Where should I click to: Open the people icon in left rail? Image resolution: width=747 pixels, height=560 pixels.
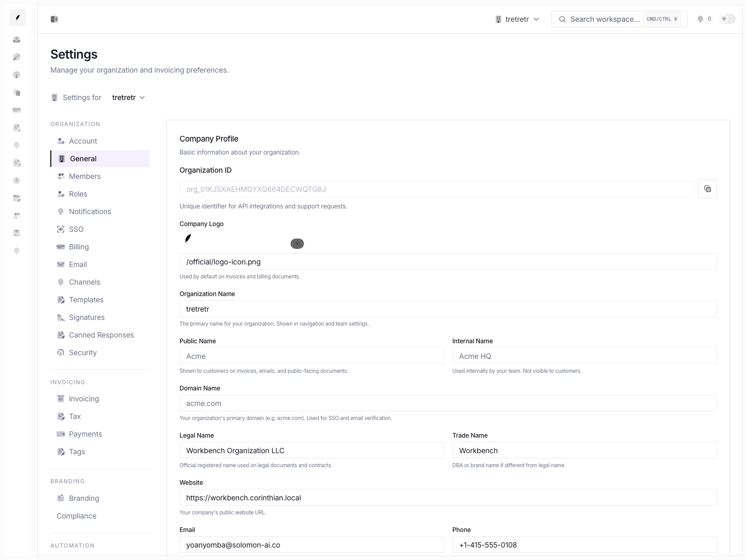17,215
